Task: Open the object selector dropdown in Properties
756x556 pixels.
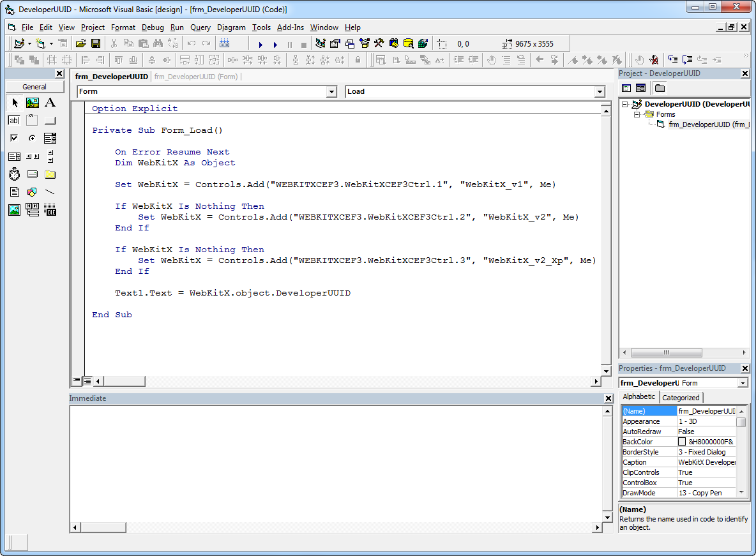Action: (x=743, y=383)
